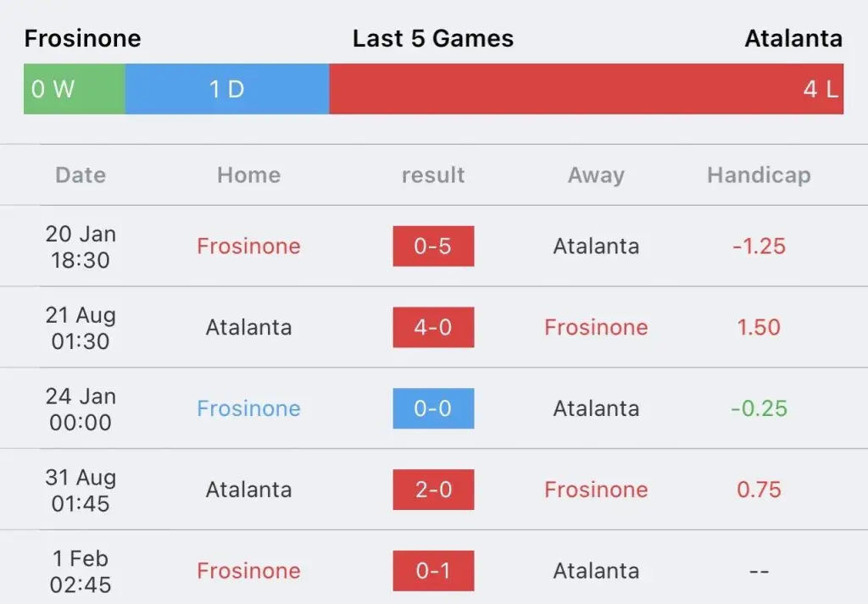The height and width of the screenshot is (604, 868).
Task: Open the 4-0 result badge
Action: click(x=433, y=328)
